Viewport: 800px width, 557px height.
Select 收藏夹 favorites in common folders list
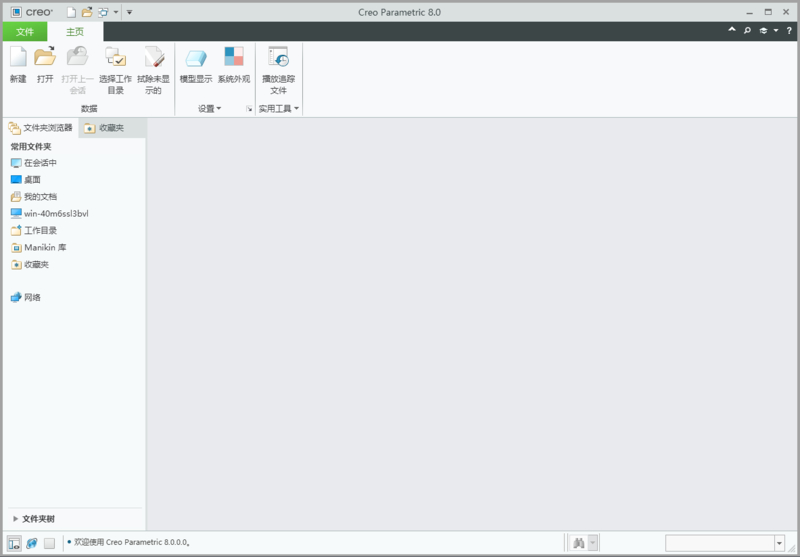pos(30,265)
